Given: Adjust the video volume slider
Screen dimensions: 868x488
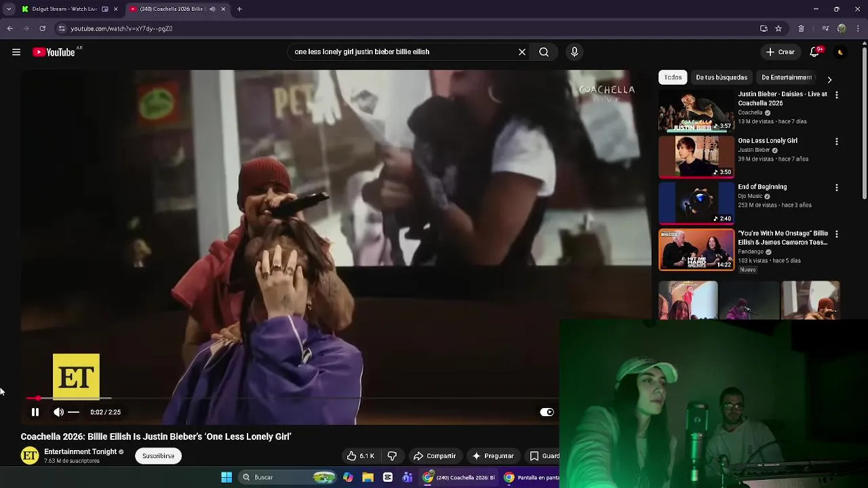Looking at the screenshot, I should tap(74, 412).
